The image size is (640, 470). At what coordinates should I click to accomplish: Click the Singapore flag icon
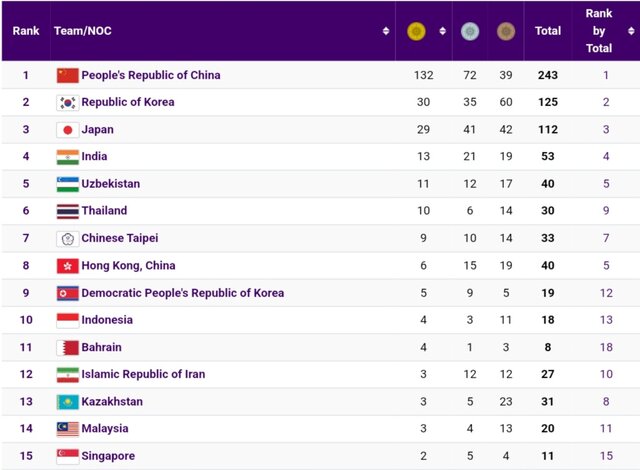tap(67, 456)
